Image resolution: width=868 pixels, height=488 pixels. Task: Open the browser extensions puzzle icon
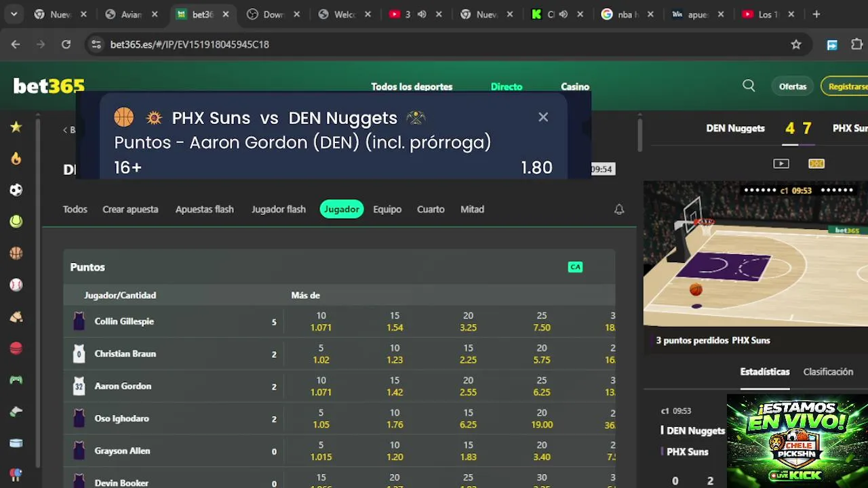(857, 44)
